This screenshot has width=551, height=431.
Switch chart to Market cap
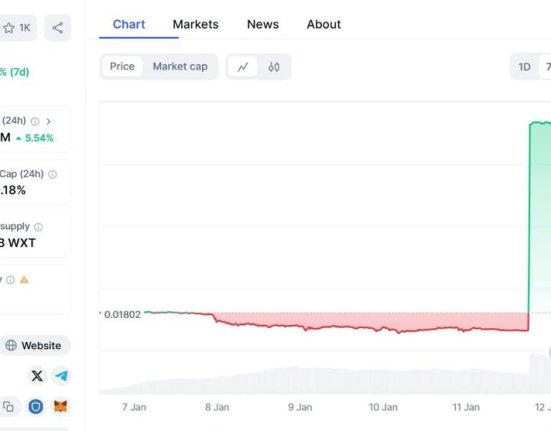[x=180, y=66]
